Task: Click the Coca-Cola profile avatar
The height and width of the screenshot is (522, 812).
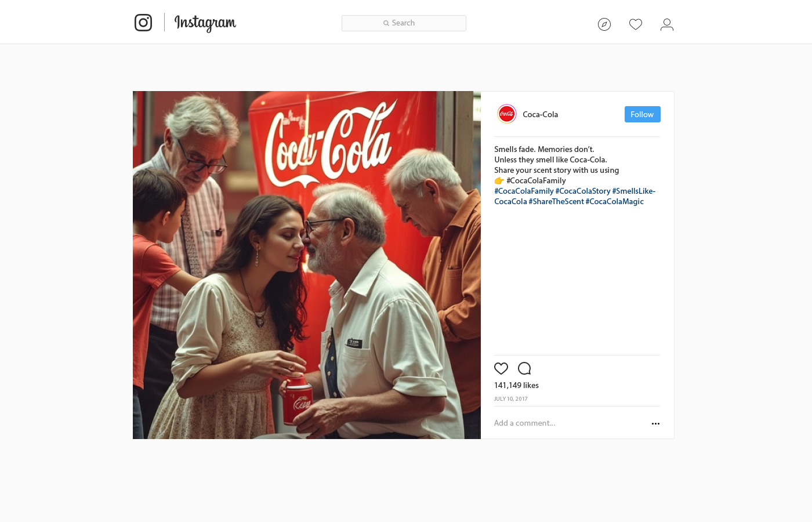Action: (x=507, y=114)
